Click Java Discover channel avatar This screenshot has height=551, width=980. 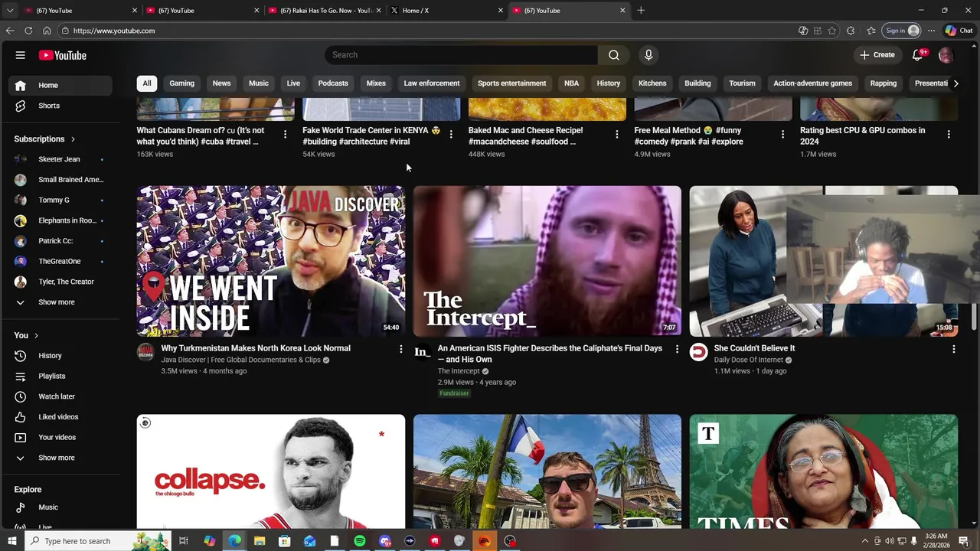click(145, 352)
